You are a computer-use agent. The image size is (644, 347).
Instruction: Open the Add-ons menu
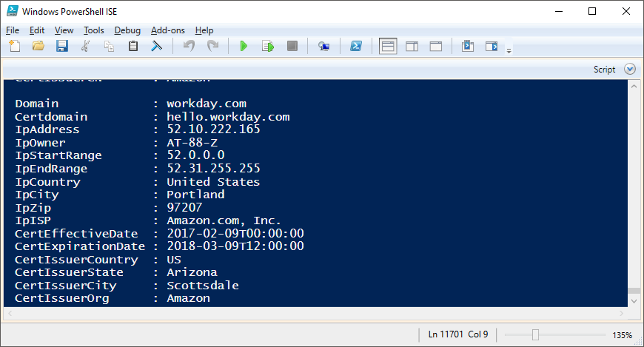point(167,30)
